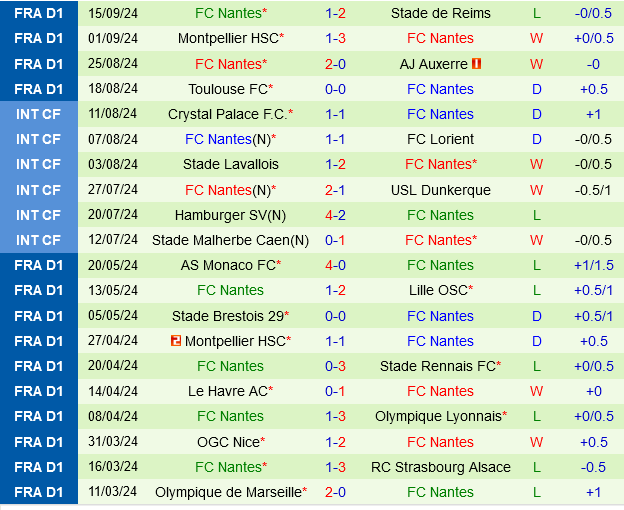Click the red card icon beside AJ Auxerre
The width and height of the screenshot is (624, 510).
coord(477,64)
